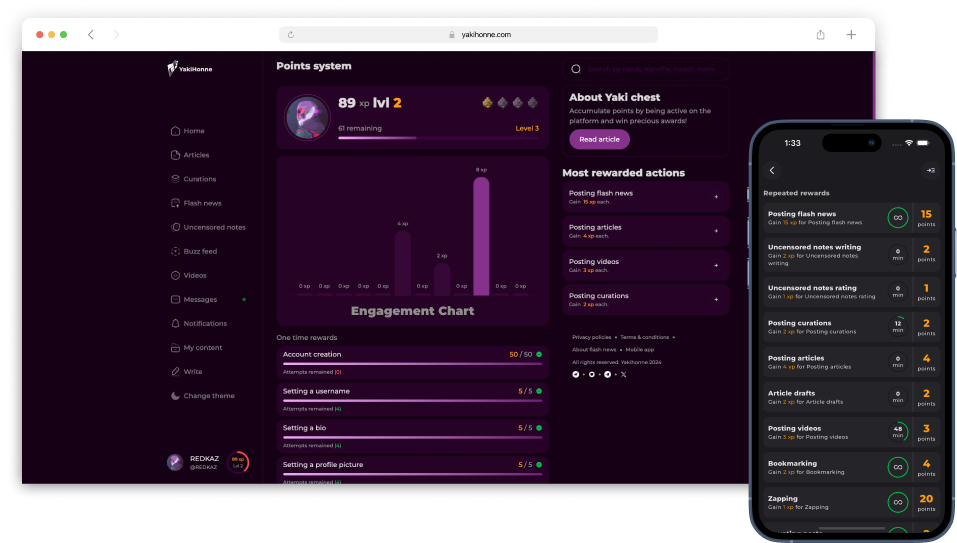Screen dimensions: 957x543
Task: Click the Write pencil icon
Action: click(x=176, y=371)
